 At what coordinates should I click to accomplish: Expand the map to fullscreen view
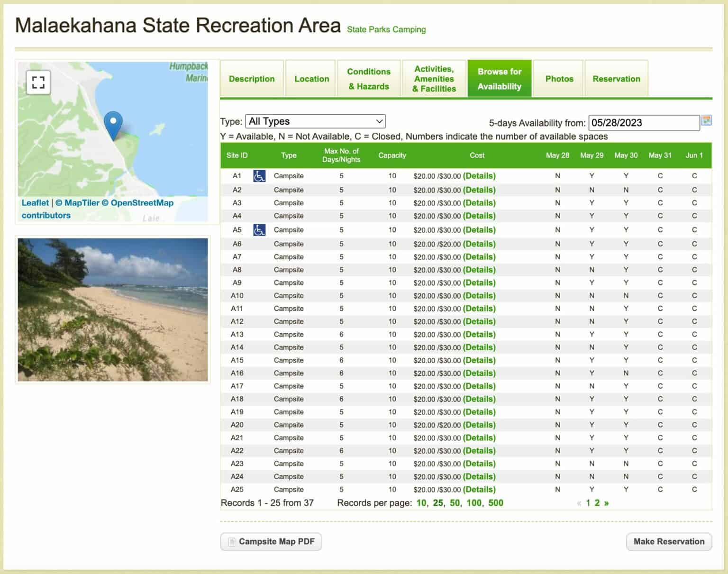[x=38, y=82]
